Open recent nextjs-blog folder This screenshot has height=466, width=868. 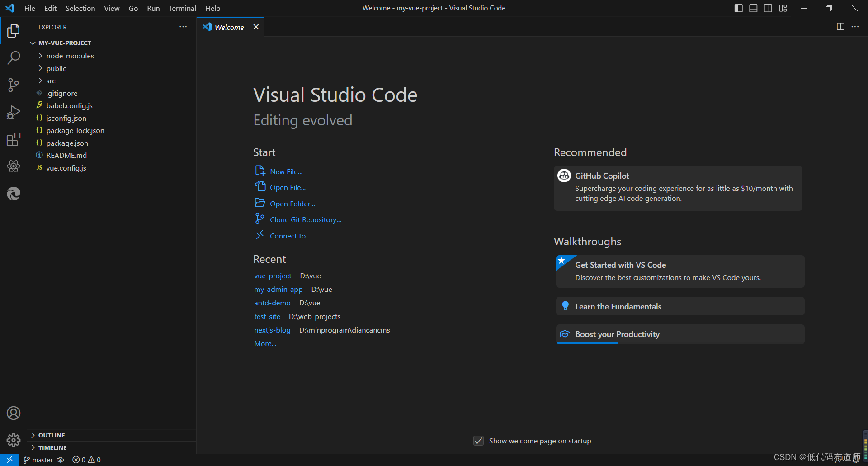272,330
